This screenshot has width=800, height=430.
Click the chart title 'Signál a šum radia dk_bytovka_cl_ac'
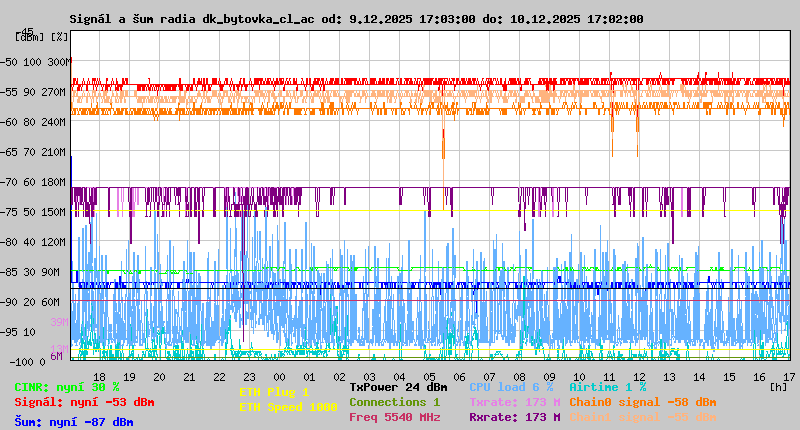click(192, 19)
